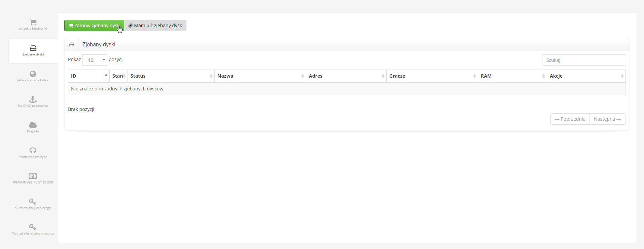Go back with the 'Poprzednia' button
Image resolution: width=644 pixels, height=249 pixels.
(x=570, y=119)
